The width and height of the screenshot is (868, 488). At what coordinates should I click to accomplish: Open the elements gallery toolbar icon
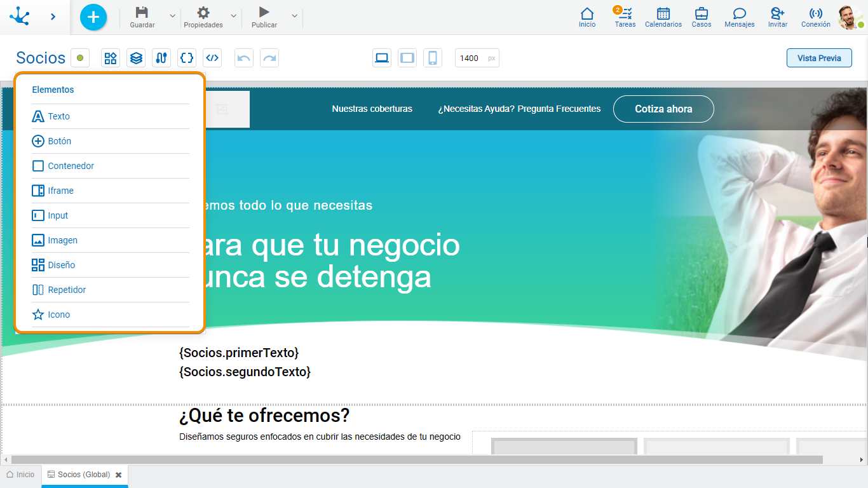coord(111,58)
